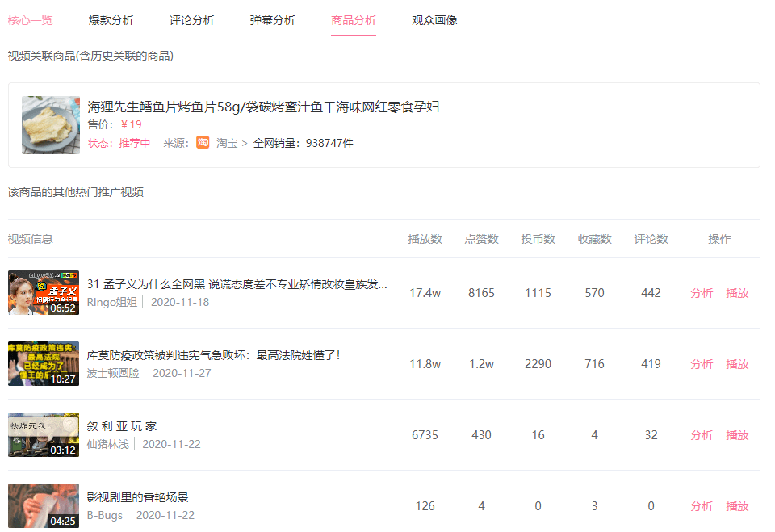Go to 弹幕分析 tab
This screenshot has height=532, width=775.
pyautogui.click(x=273, y=20)
